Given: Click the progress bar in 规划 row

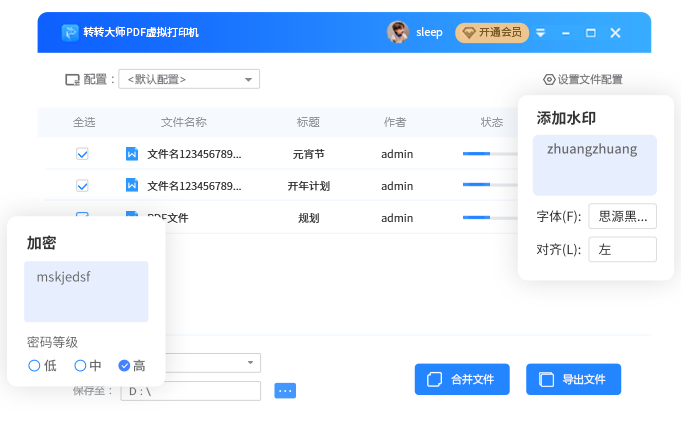Looking at the screenshot, I should [490, 217].
